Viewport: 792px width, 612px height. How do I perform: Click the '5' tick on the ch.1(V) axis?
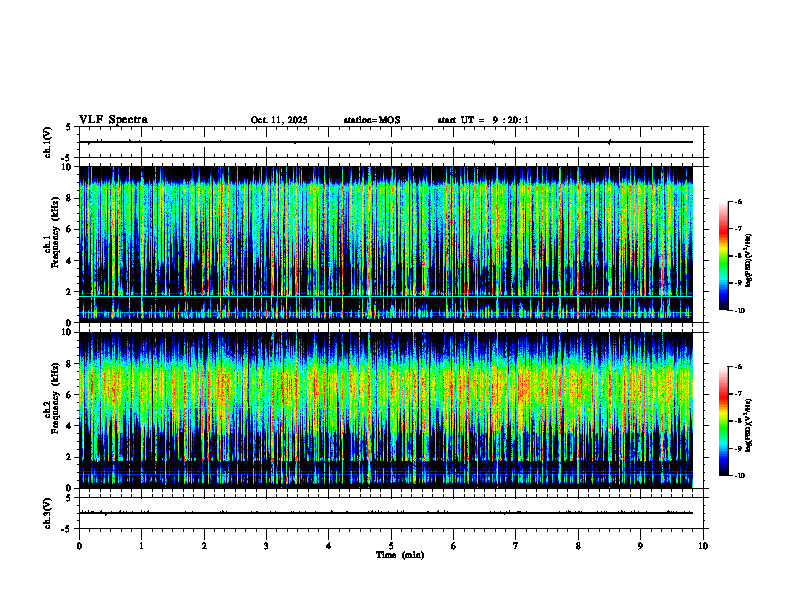tap(69, 127)
